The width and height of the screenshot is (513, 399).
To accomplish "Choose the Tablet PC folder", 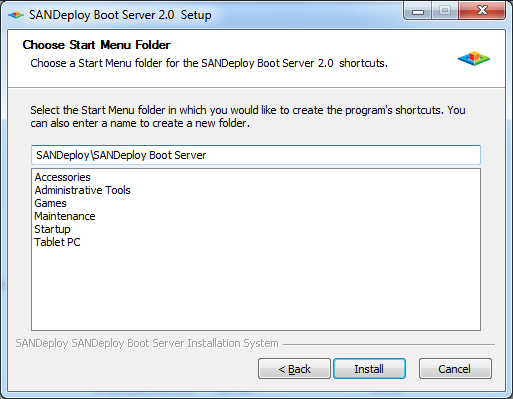I will point(57,242).
